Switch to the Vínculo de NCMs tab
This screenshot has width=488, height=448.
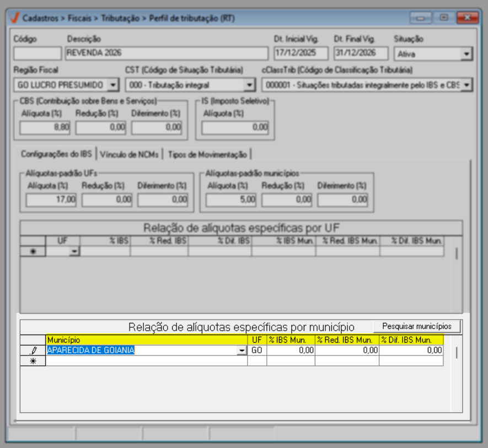pos(131,154)
